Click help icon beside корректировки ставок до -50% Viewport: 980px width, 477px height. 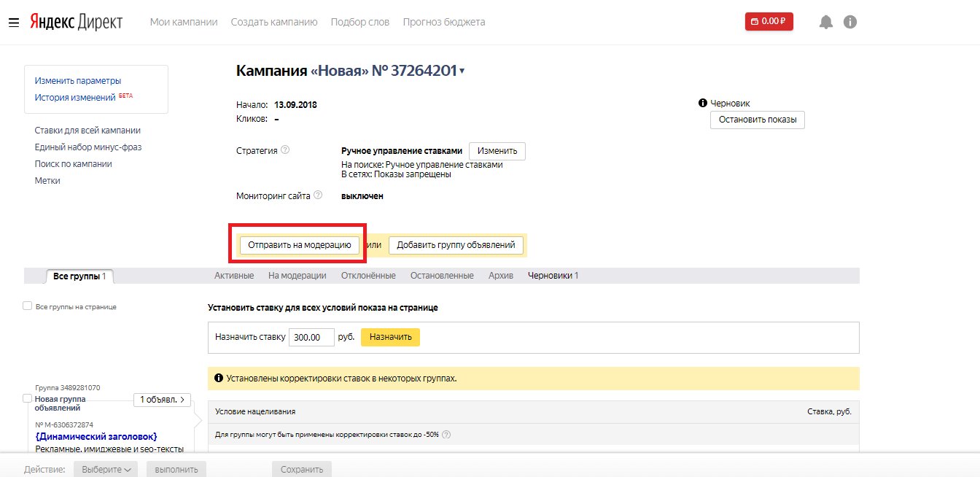tap(446, 435)
